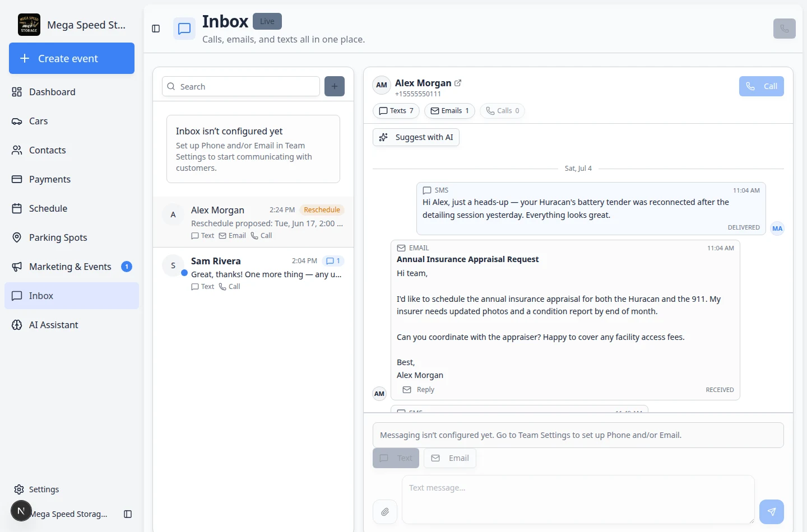Click the RECEIVED status on email

pyautogui.click(x=720, y=390)
